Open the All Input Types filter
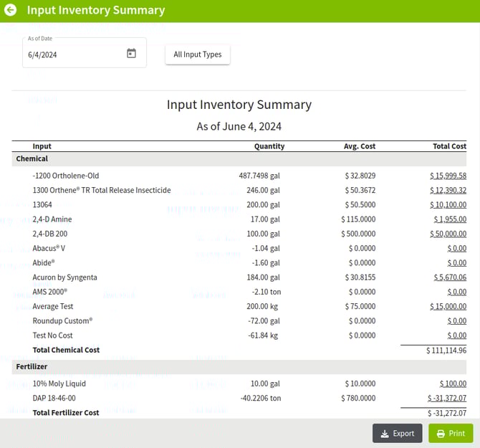This screenshot has height=448, width=480. [x=198, y=54]
